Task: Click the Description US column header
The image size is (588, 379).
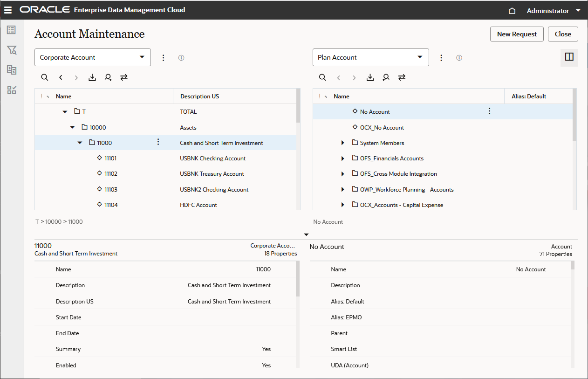Action: [x=199, y=96]
